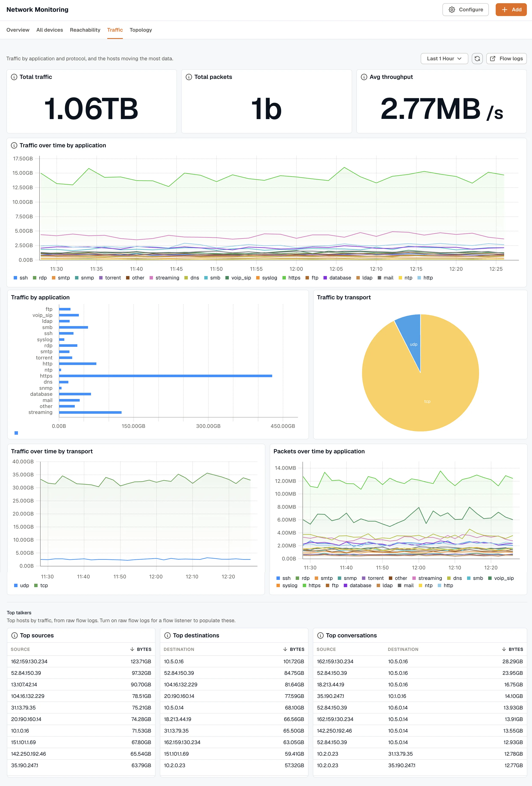Open the Reachability tab
The width and height of the screenshot is (532, 786).
pos(85,30)
